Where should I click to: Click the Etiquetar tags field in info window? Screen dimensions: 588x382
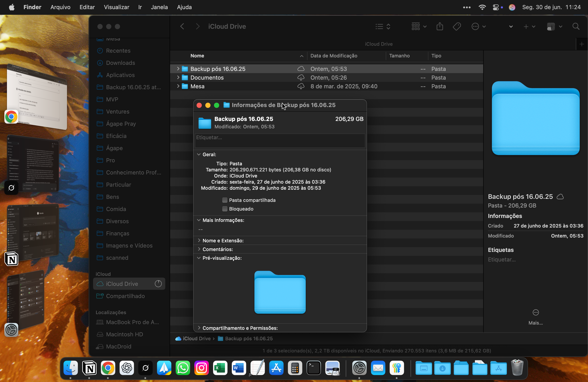(280, 140)
